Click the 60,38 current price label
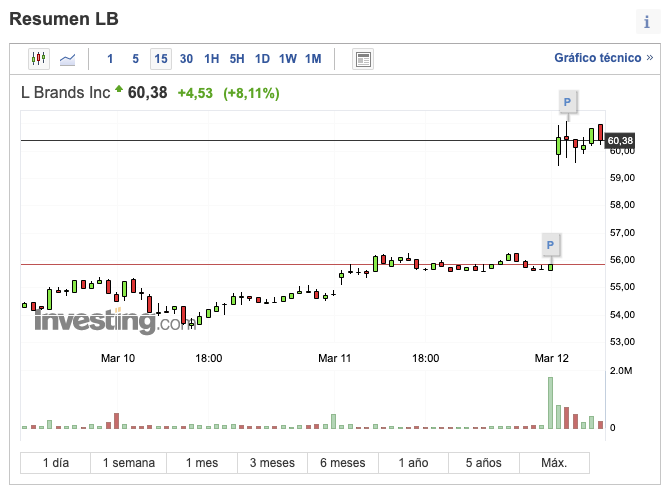The image size is (669, 502). [620, 141]
